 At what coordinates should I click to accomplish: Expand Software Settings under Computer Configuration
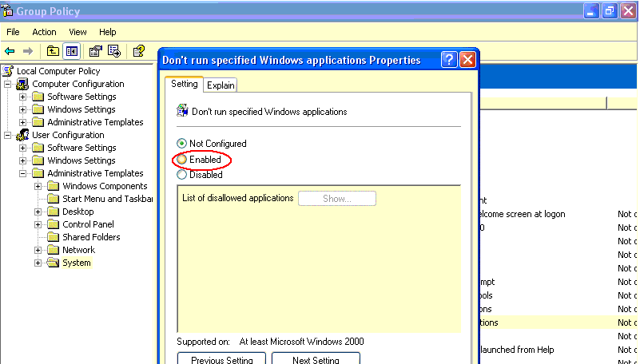pos(23,97)
